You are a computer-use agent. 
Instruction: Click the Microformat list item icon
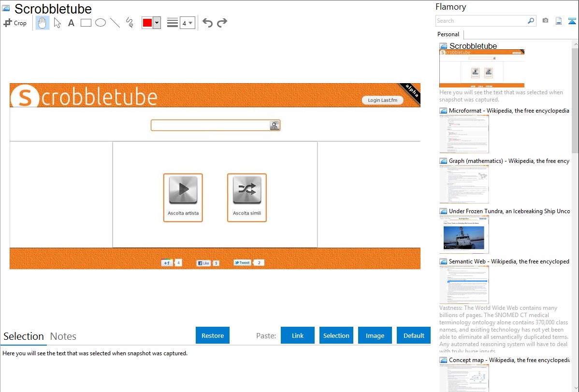click(x=443, y=111)
